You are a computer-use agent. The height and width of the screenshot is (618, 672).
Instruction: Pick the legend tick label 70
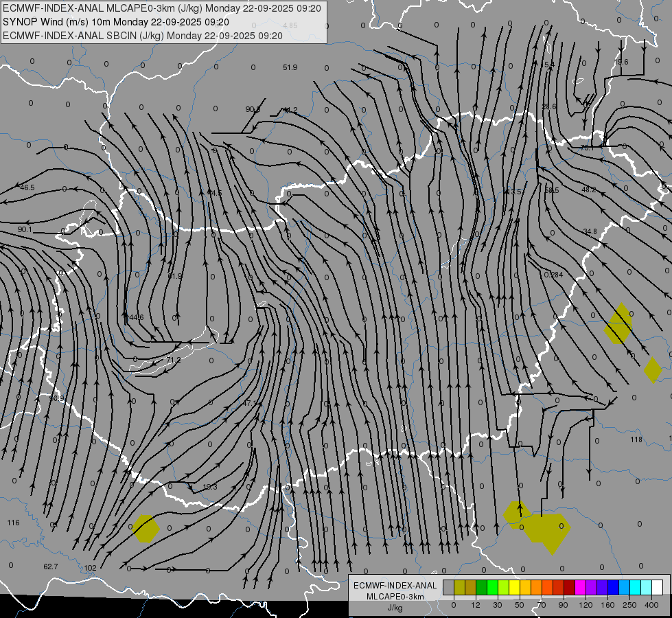[542, 605]
